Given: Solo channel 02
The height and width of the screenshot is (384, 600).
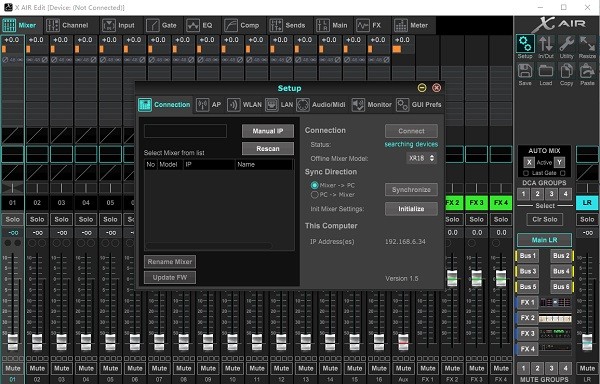Looking at the screenshot, I should click(x=37, y=220).
